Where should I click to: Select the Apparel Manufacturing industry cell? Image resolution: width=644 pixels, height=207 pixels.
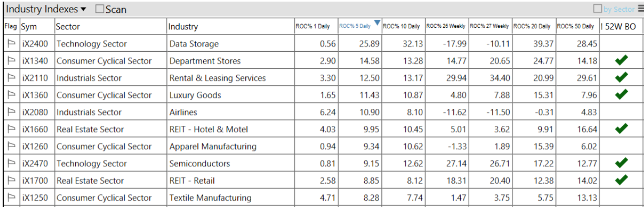(x=213, y=146)
